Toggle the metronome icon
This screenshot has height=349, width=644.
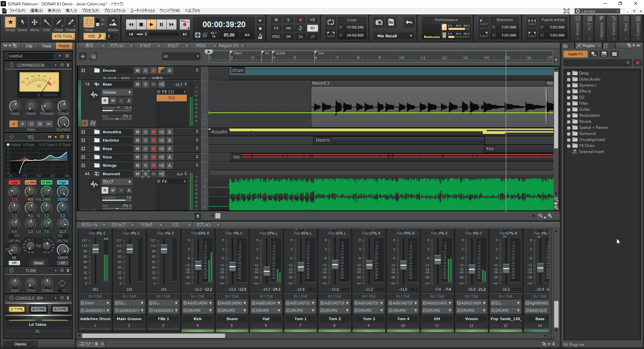260,36
